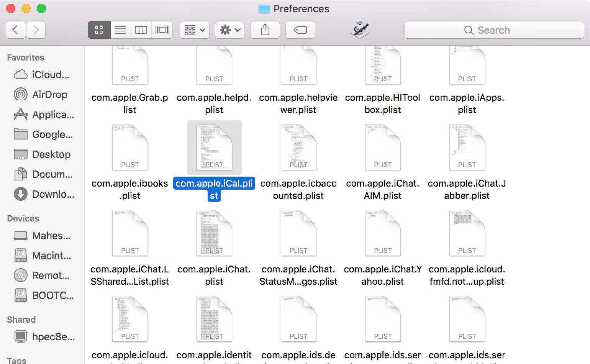The image size is (590, 364).
Task: Go forward with the forward arrow button
Action: 36,30
